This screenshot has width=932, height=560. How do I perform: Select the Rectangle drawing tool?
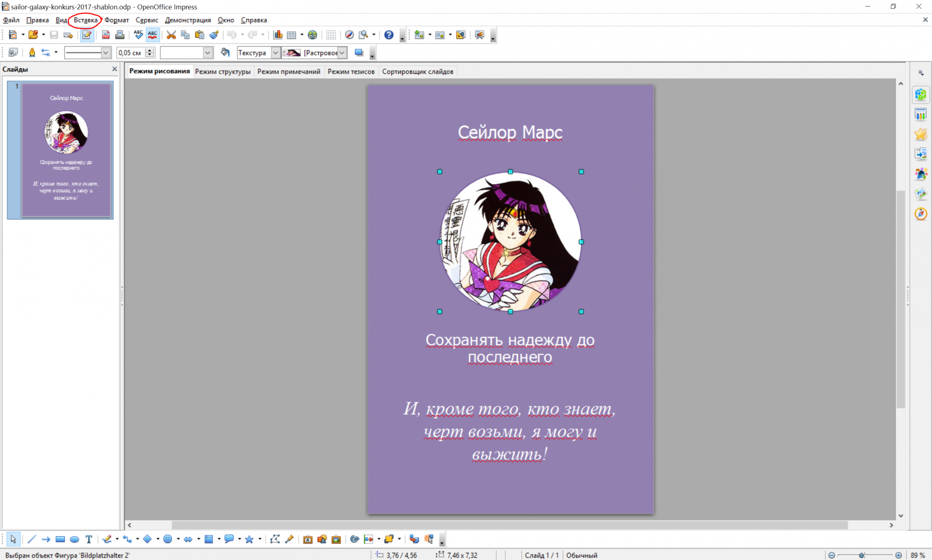[60, 539]
